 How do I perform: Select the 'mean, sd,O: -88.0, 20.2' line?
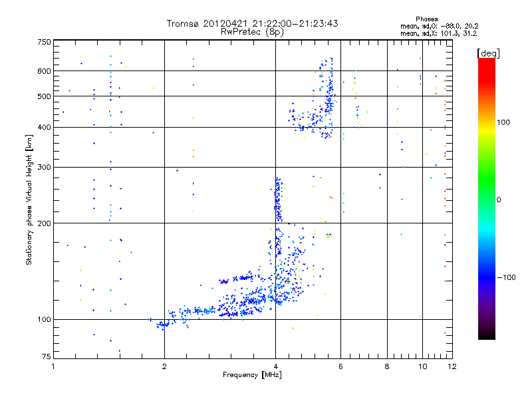point(440,26)
